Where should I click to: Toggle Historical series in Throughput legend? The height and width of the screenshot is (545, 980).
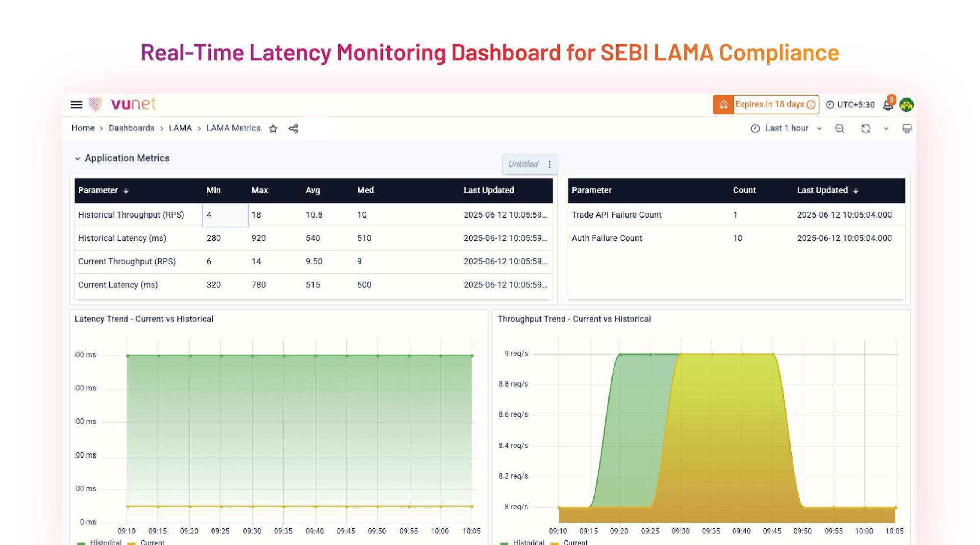[x=528, y=542]
